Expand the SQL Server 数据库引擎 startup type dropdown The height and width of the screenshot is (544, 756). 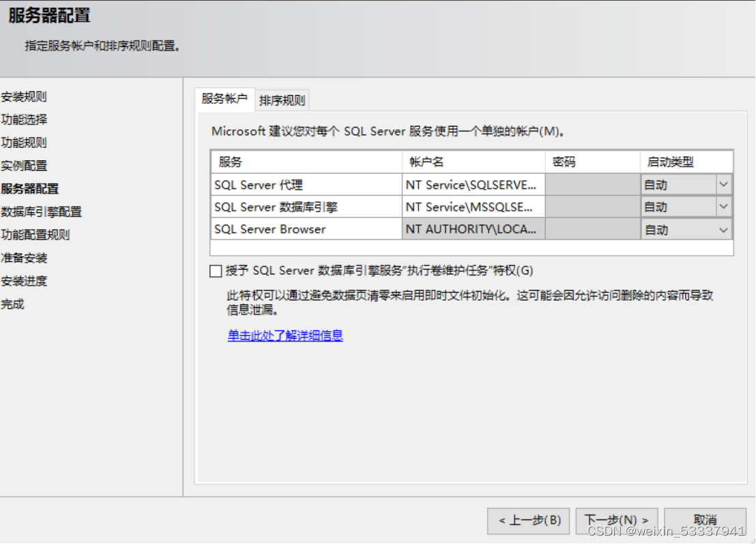tap(723, 207)
